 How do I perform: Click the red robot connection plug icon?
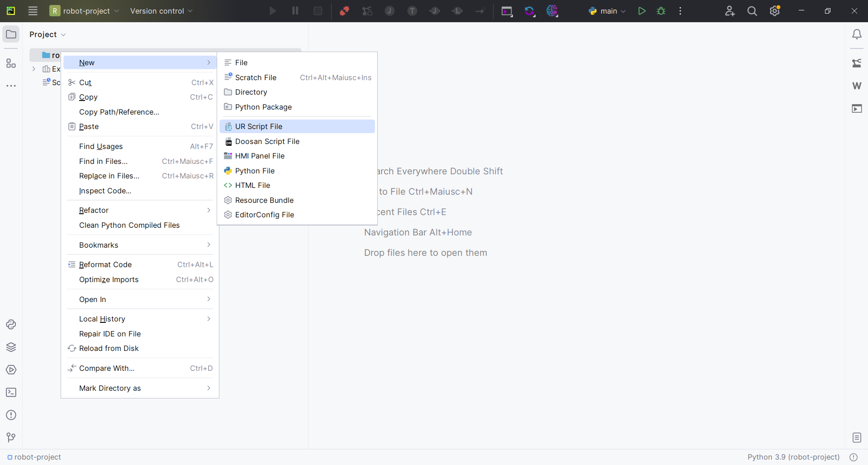tap(344, 11)
